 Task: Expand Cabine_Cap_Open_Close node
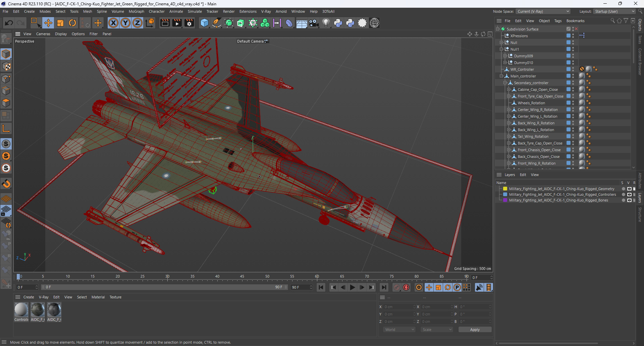pyautogui.click(x=509, y=90)
